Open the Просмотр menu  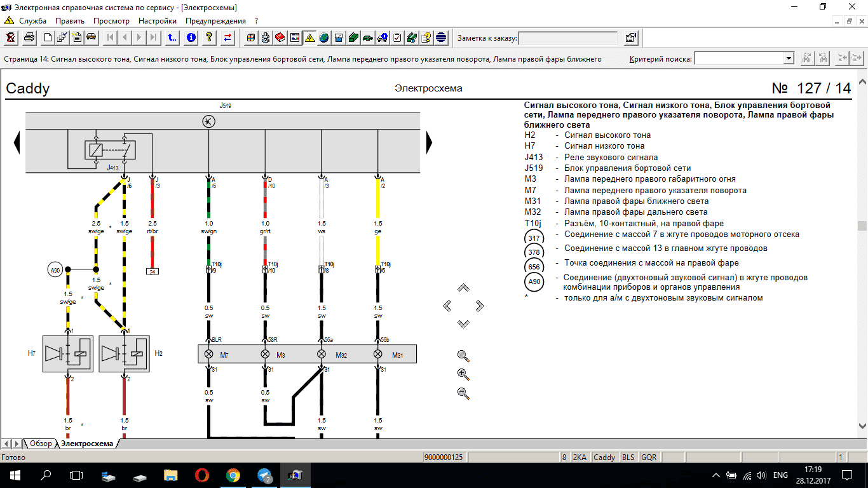(x=111, y=21)
